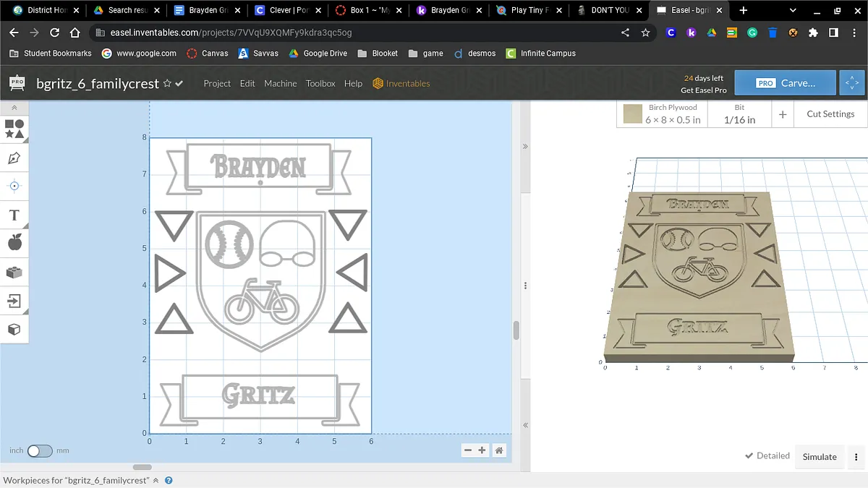Open the Toolbox menu
868x488 pixels.
pos(320,84)
